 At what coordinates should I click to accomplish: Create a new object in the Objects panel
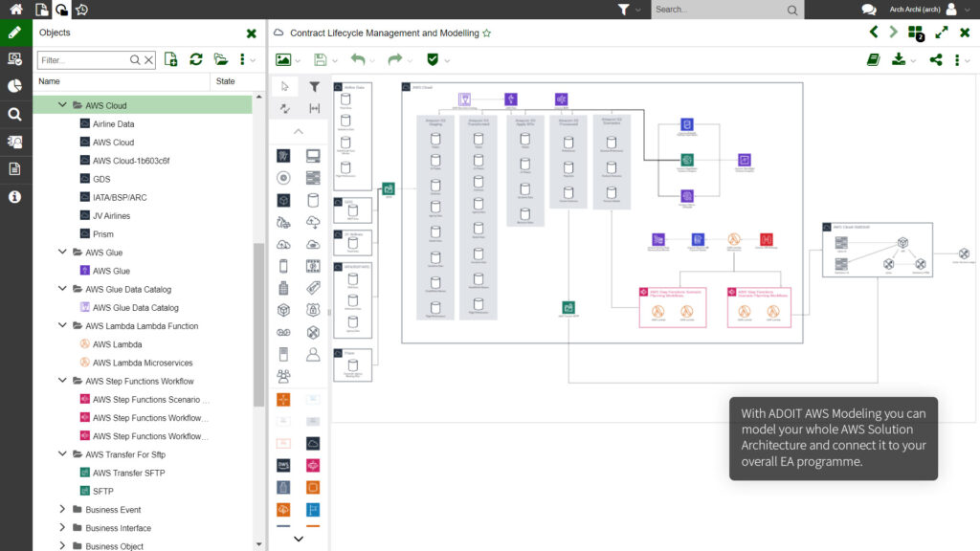[170, 58]
